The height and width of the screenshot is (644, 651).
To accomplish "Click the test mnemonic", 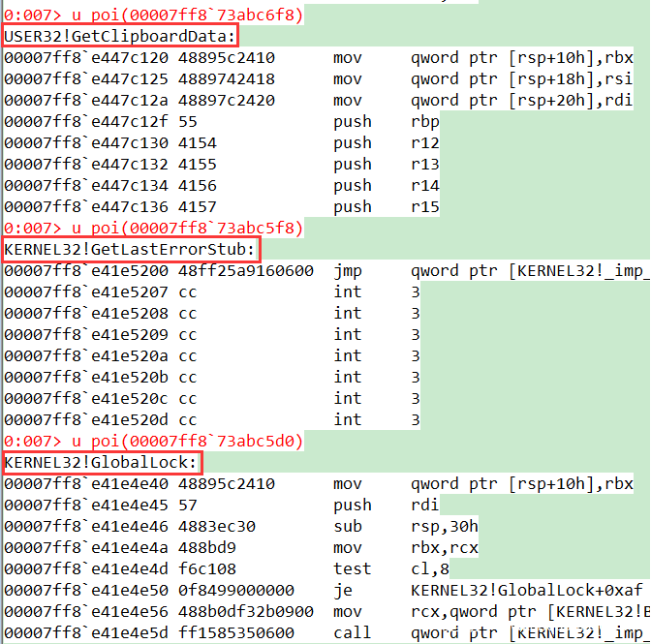I will (352, 568).
